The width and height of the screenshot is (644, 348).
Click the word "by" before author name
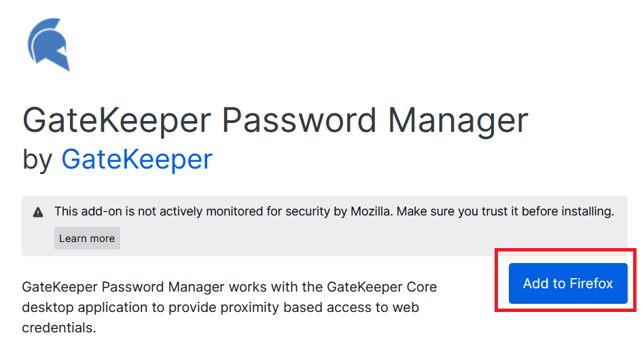tap(37, 160)
